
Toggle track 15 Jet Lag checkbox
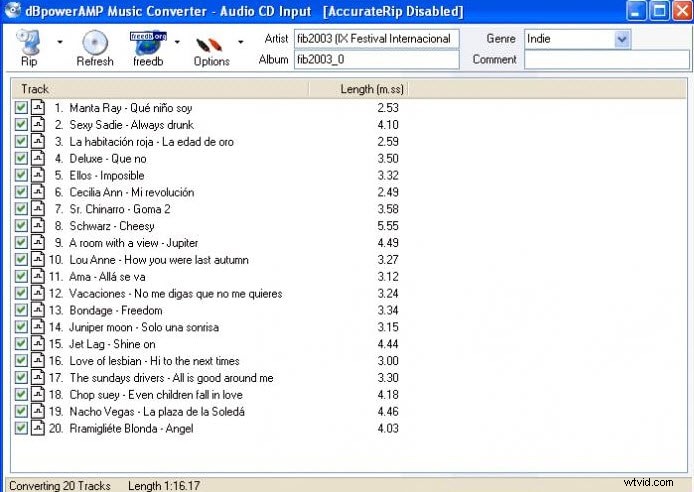21,343
